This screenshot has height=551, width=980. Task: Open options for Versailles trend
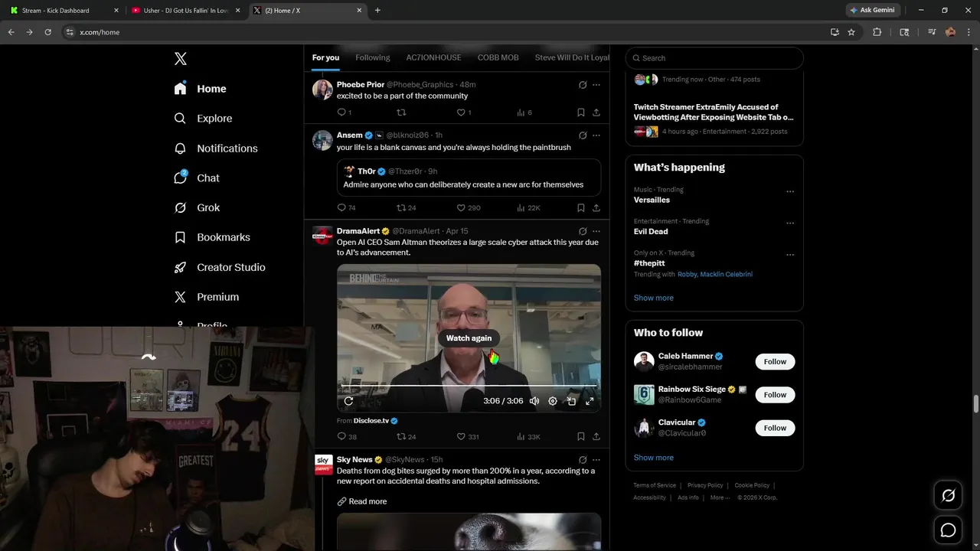pyautogui.click(x=790, y=191)
